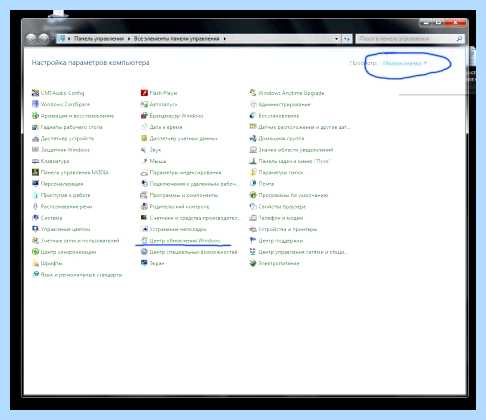This screenshot has width=486, height=420.
Task: Open Центр специальных возможностей link
Action: (193, 252)
